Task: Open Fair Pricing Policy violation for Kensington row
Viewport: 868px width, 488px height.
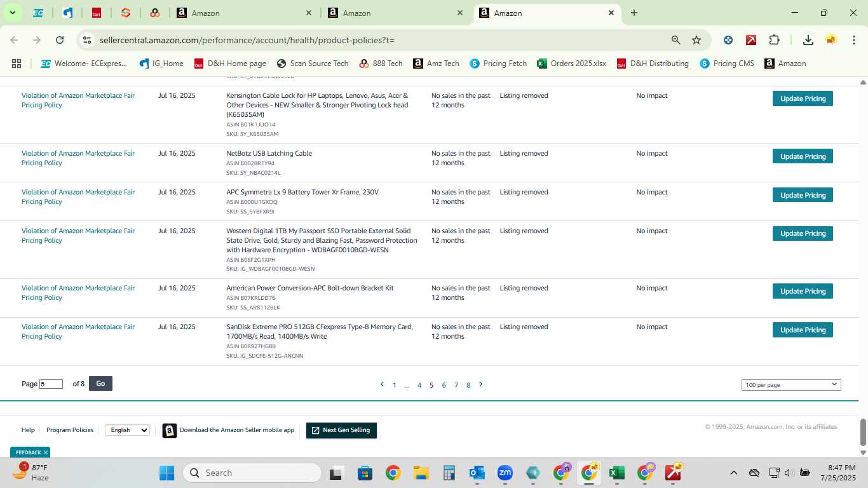Action: [78, 100]
